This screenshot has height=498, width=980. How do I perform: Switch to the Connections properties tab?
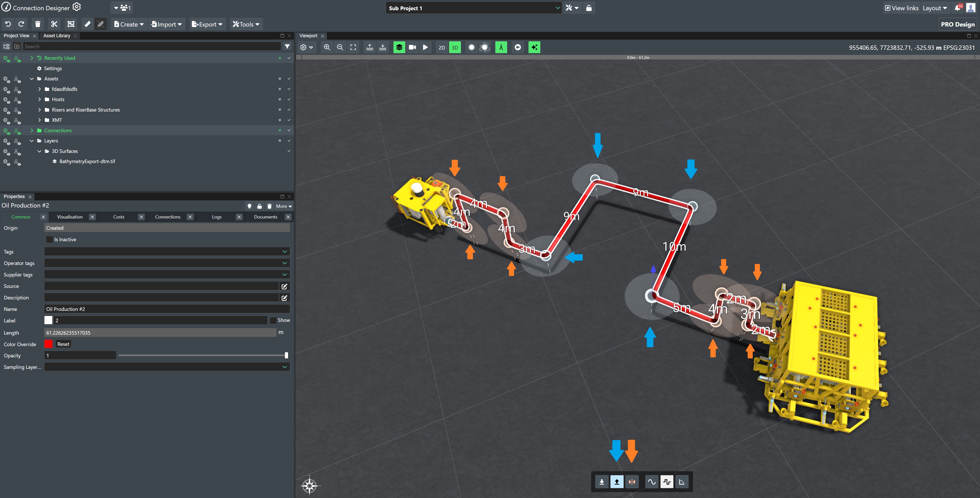click(168, 217)
